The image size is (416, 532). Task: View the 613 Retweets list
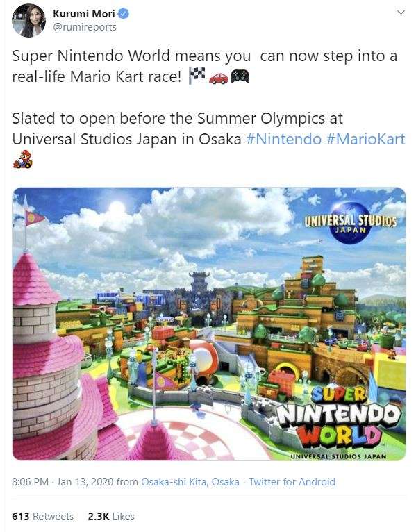pos(43,517)
